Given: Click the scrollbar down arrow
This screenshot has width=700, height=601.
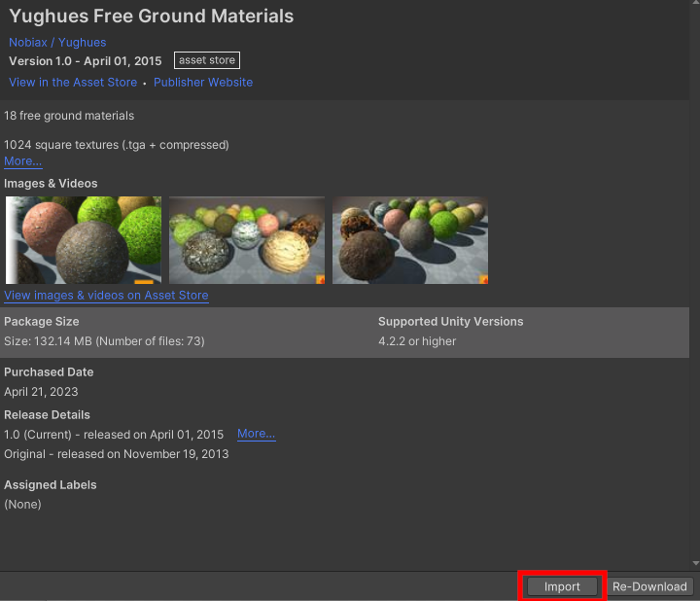Looking at the screenshot, I should (695, 563).
